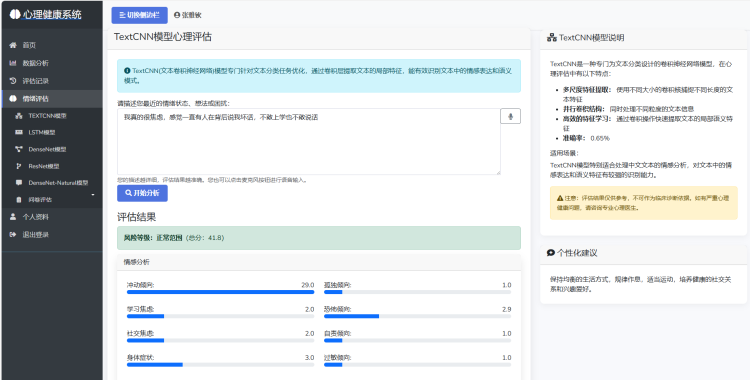The height and width of the screenshot is (380, 750).
Task: Click the 2.9 score for 恐怖倾向
Action: [507, 309]
